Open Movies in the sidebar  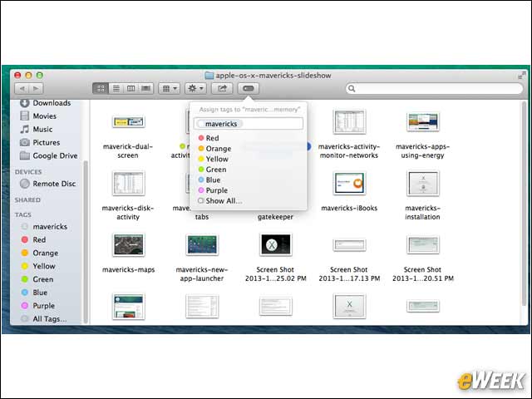38,116
